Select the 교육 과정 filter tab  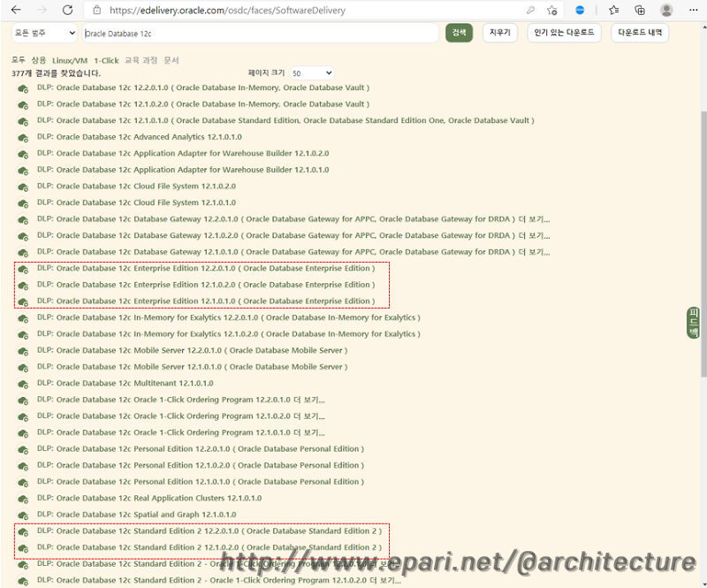(x=141, y=60)
